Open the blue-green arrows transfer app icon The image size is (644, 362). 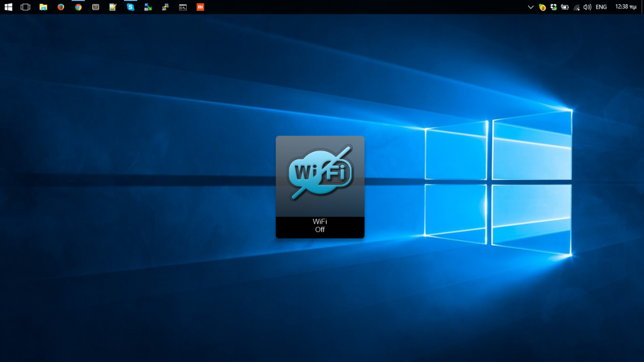click(148, 7)
